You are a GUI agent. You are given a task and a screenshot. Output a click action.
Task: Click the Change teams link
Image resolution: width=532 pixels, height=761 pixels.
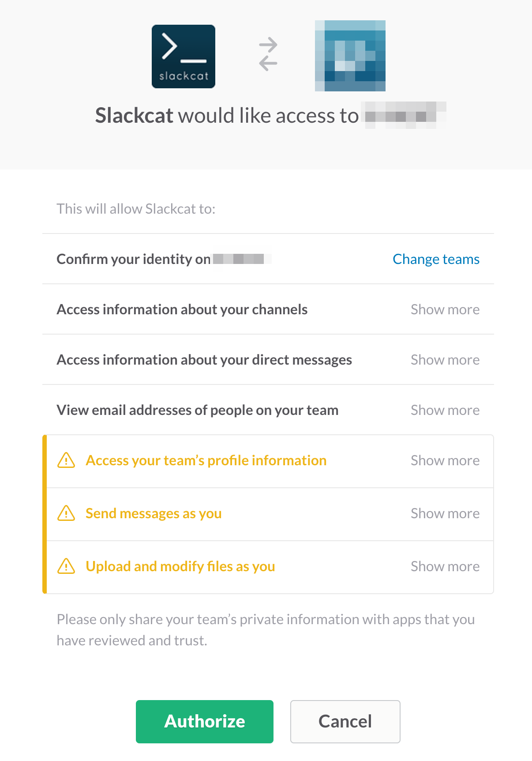click(436, 259)
